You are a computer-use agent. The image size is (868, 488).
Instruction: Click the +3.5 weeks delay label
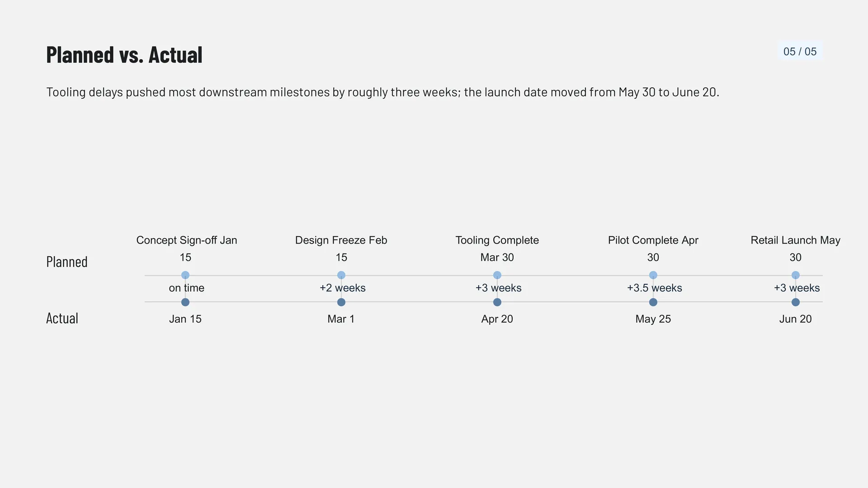(x=655, y=288)
